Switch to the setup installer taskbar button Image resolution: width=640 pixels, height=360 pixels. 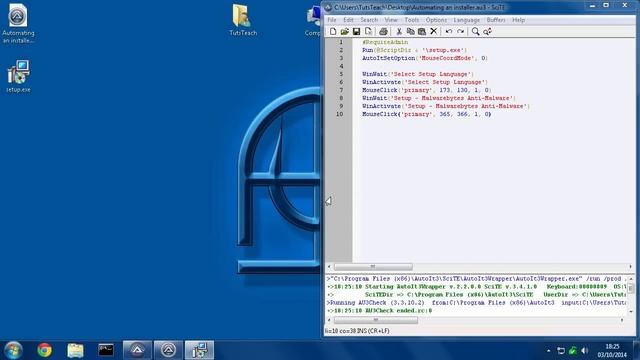(199, 350)
